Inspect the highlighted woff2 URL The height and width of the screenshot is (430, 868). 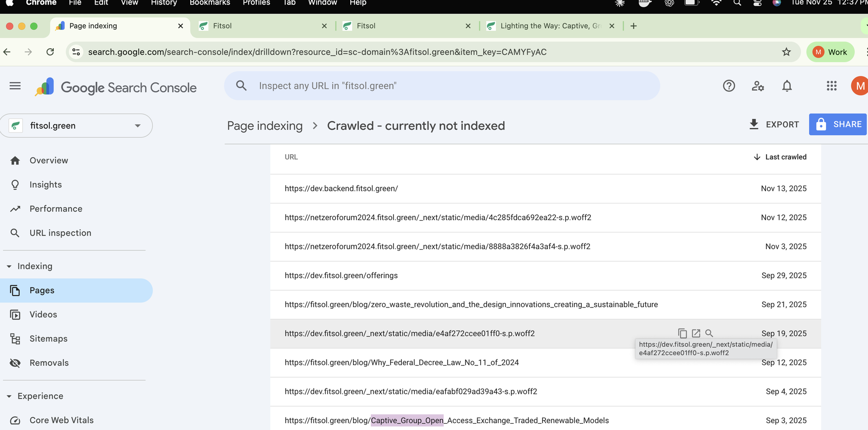(x=709, y=333)
